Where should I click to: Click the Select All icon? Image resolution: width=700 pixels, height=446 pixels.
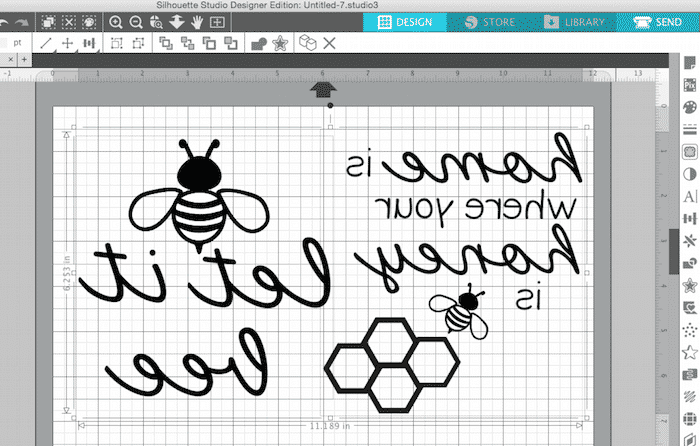[48, 22]
